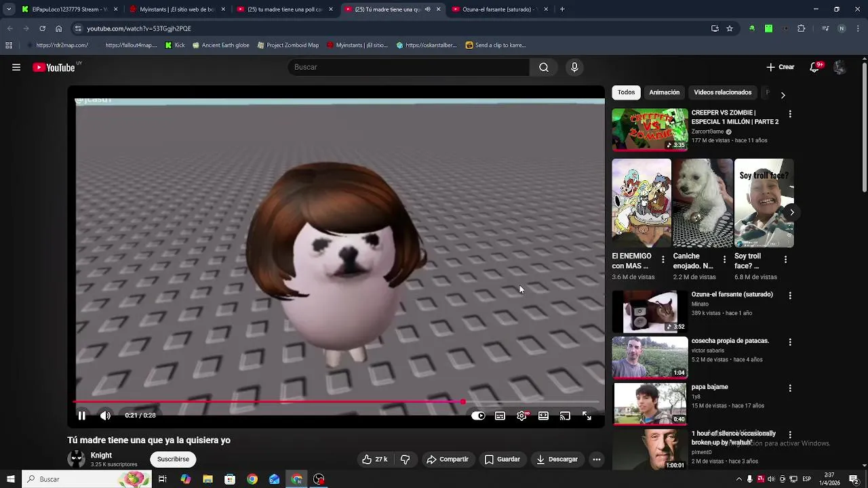The image size is (868, 488).
Task: Open the media controls icon in the toolbar
Action: [x=825, y=28]
